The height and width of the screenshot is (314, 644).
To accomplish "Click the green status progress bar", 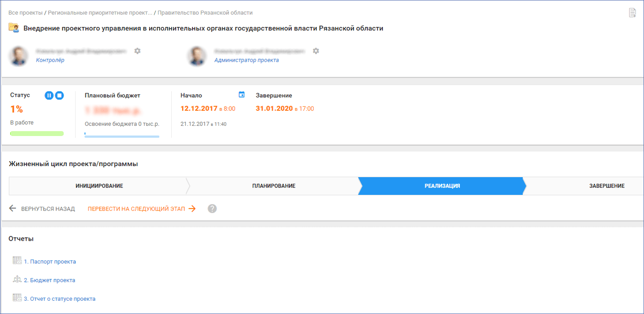I will (37, 133).
